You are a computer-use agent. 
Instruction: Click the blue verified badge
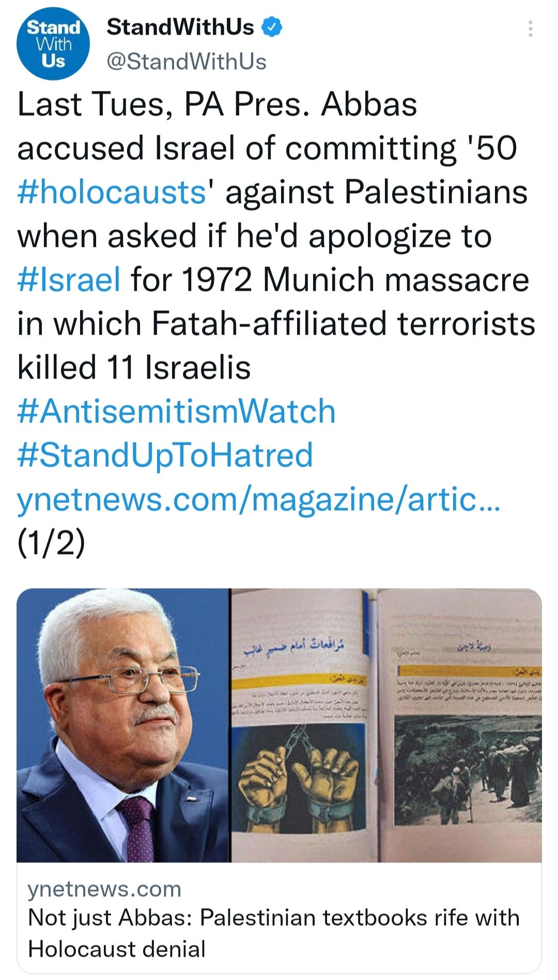273,27
